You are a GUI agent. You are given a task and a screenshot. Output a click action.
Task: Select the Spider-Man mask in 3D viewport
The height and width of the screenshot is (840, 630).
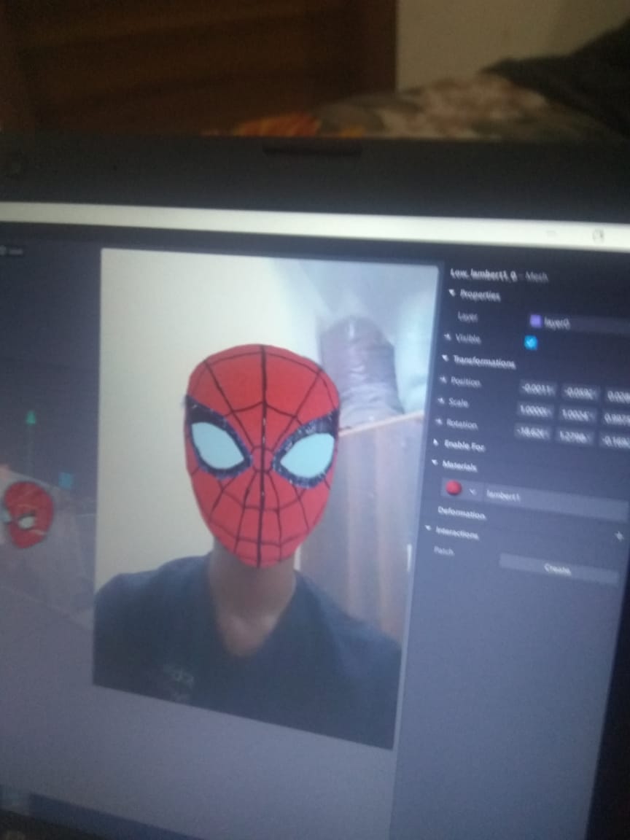[x=28, y=514]
